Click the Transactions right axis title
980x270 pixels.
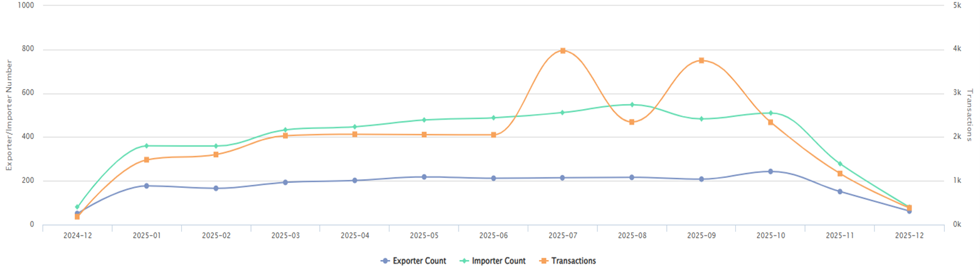969,115
